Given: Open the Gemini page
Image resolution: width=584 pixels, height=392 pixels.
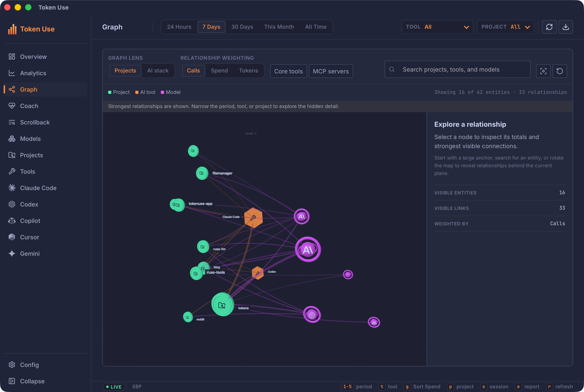Looking at the screenshot, I should point(45,253).
